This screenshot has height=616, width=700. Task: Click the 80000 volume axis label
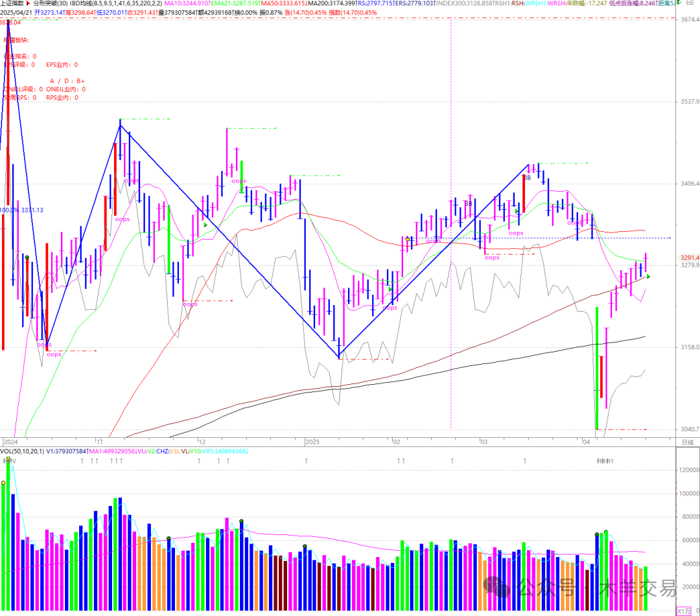click(x=690, y=517)
